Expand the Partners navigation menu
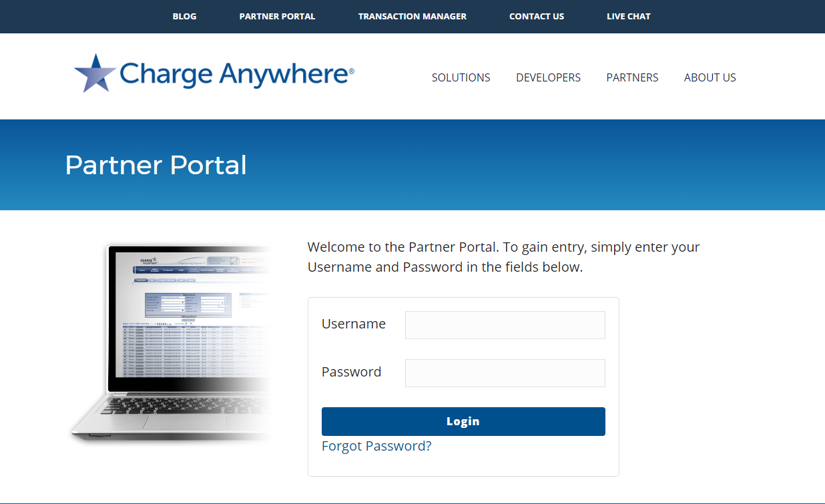 [632, 77]
